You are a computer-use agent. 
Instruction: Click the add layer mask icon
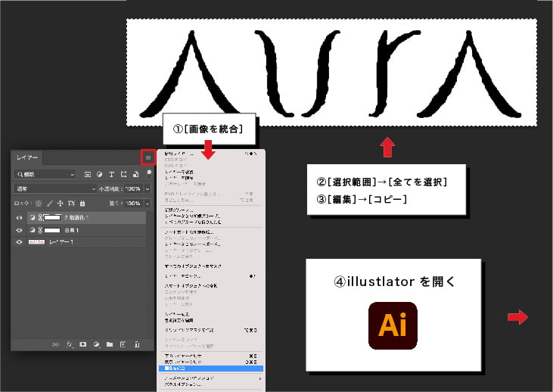point(82,344)
